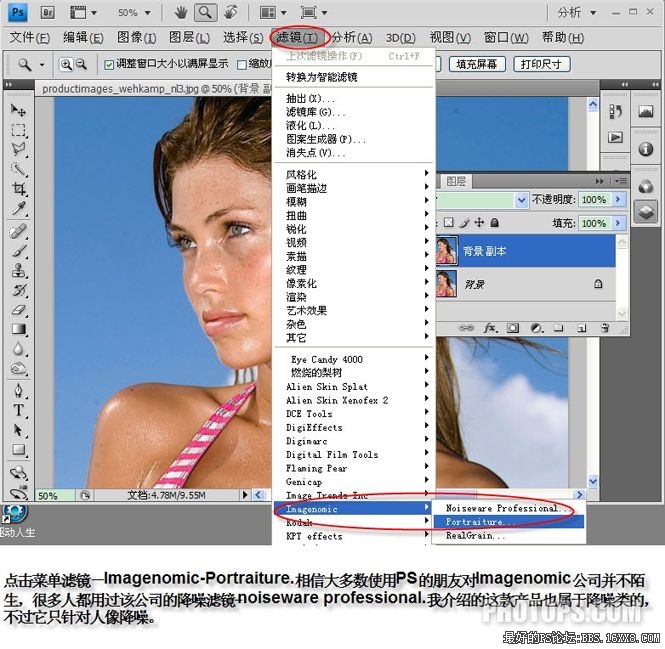Switch to the 图层 panel tab

tap(456, 181)
